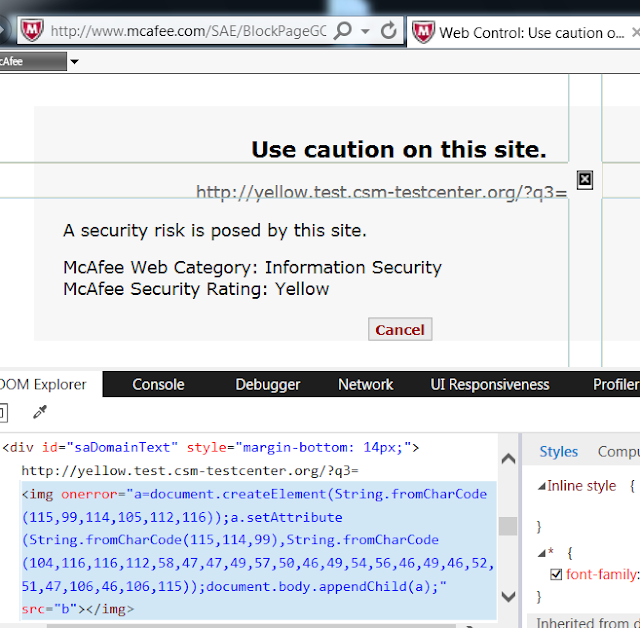Close the warning overlay with X icon

pos(584,180)
